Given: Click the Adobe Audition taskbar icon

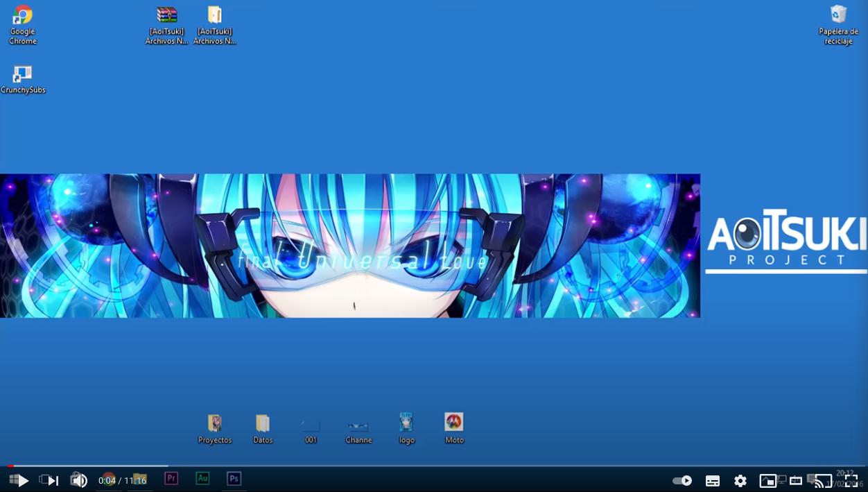Looking at the screenshot, I should coord(202,479).
